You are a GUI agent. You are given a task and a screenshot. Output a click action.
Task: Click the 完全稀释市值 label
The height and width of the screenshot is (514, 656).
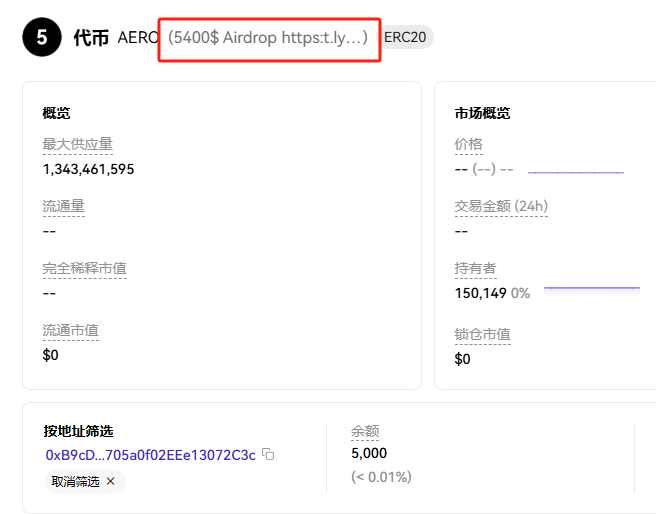point(84,269)
